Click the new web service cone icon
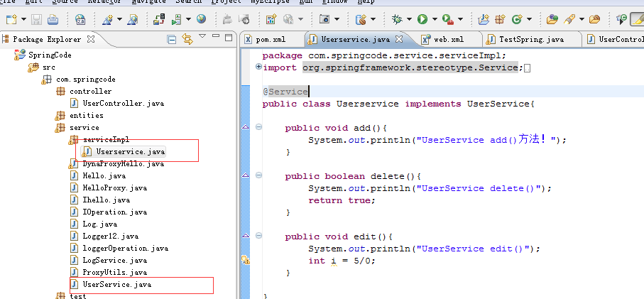This screenshot has height=299, width=644. click(x=108, y=19)
